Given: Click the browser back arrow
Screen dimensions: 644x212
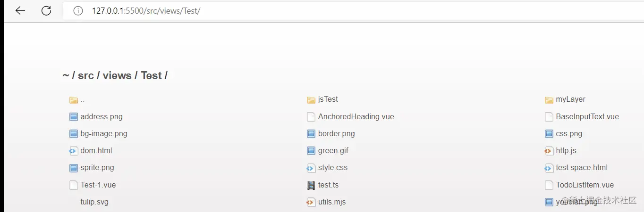Looking at the screenshot, I should tap(20, 11).
